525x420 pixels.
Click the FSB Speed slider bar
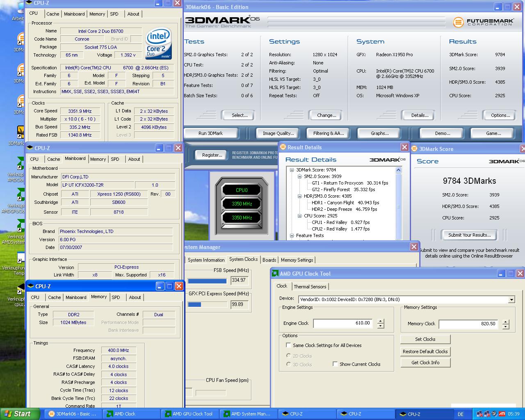207,281
